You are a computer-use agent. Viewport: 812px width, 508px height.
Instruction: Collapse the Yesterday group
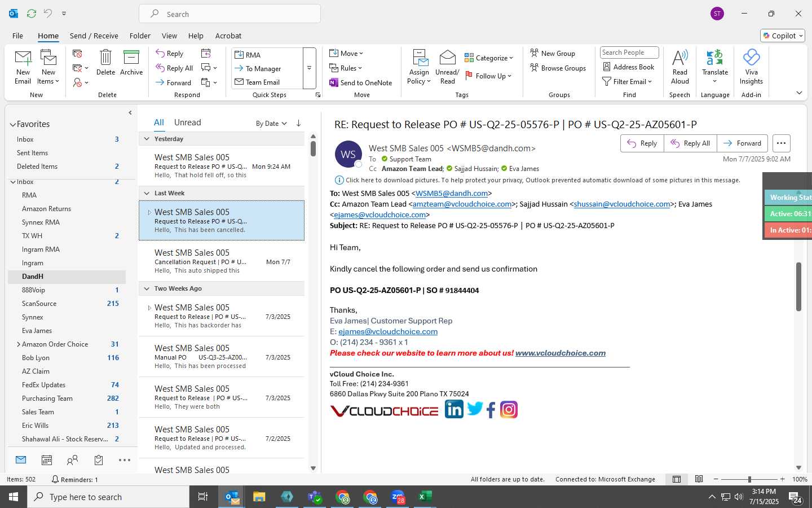tap(147, 139)
